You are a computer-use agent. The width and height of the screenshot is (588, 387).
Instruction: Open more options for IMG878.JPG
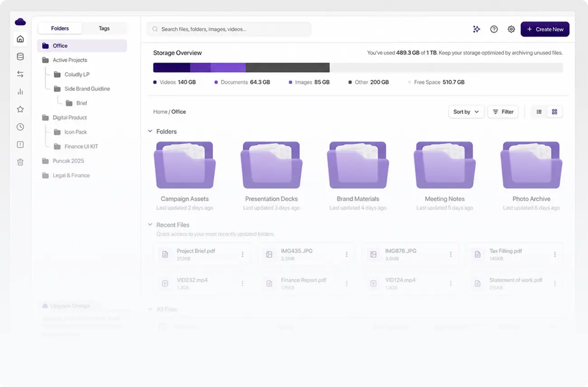point(450,254)
